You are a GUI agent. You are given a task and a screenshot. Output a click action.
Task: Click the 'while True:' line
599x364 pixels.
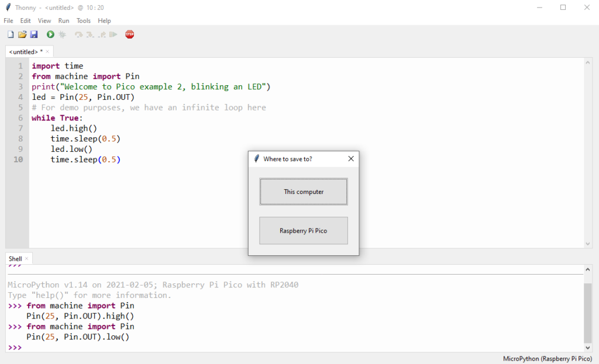[57, 118]
